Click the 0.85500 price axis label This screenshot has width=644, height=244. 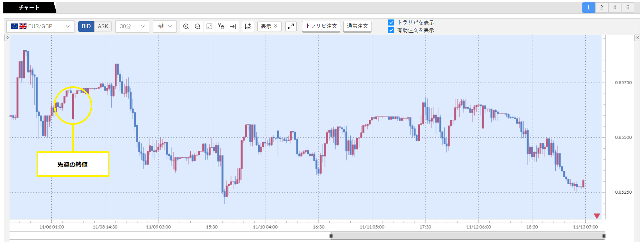click(623, 137)
